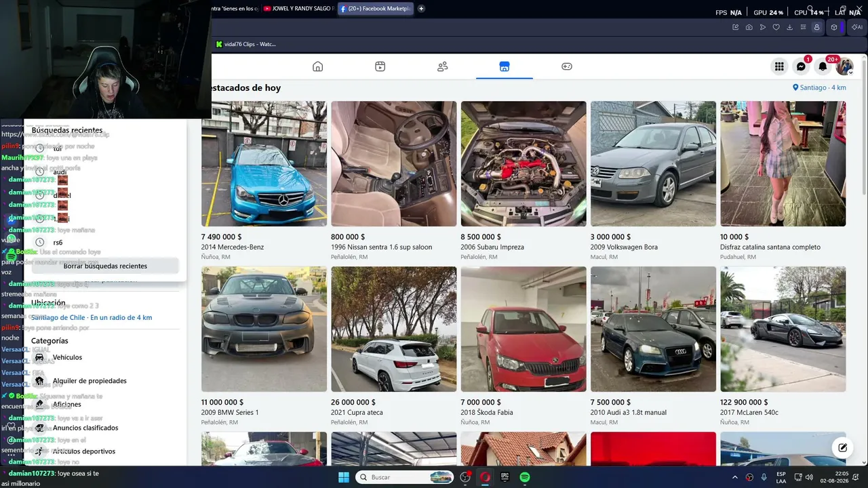Open the 2009 BMW Series 1 photo
868x488 pixels.
(x=264, y=329)
